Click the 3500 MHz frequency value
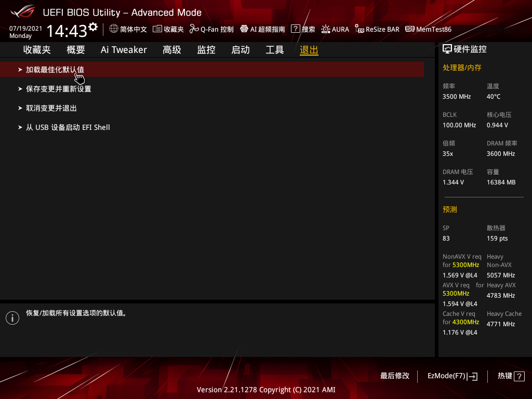The height and width of the screenshot is (399, 532). click(457, 97)
